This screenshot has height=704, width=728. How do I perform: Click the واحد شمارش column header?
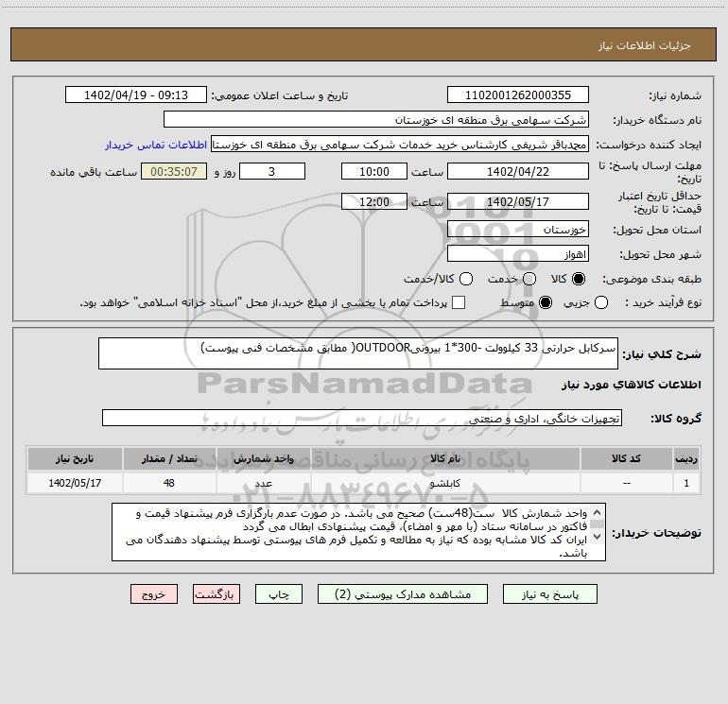[263, 458]
